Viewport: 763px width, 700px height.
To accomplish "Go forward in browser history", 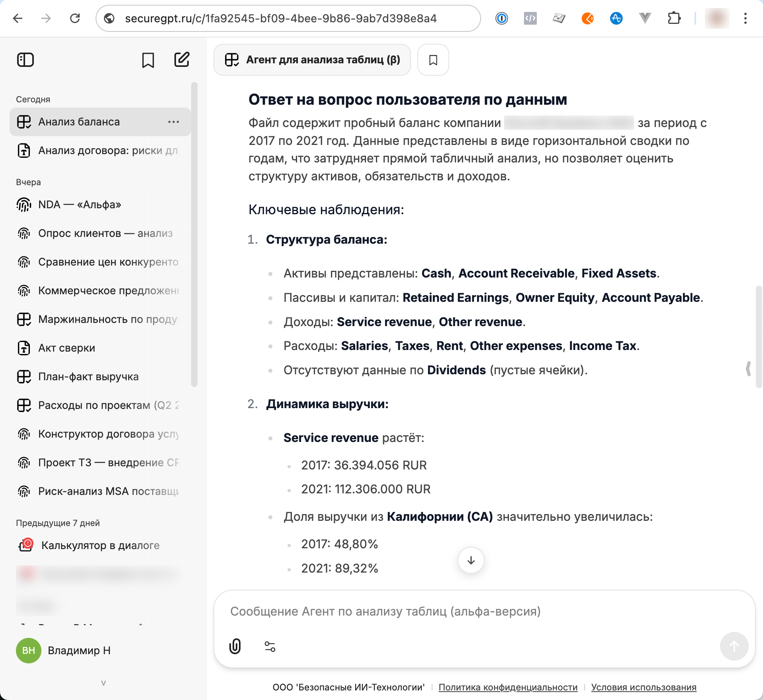I will (x=46, y=18).
